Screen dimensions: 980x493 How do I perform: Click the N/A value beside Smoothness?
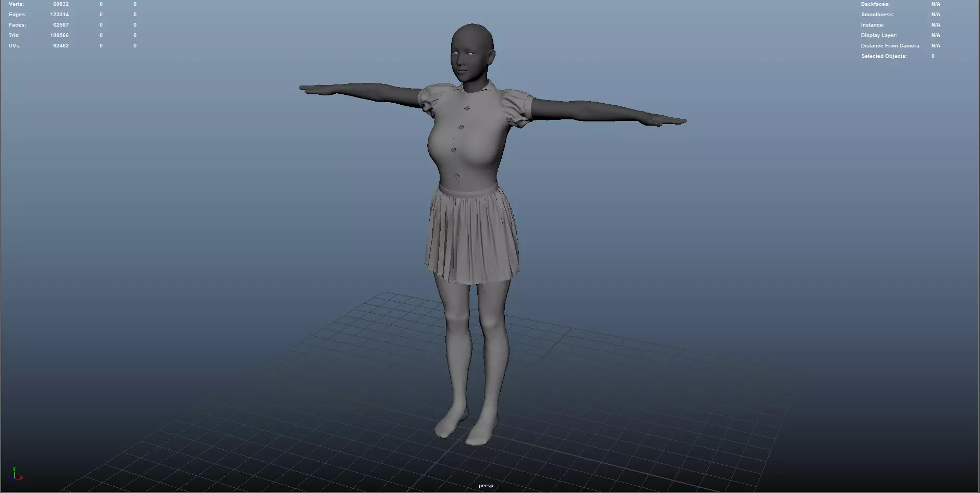click(x=936, y=15)
